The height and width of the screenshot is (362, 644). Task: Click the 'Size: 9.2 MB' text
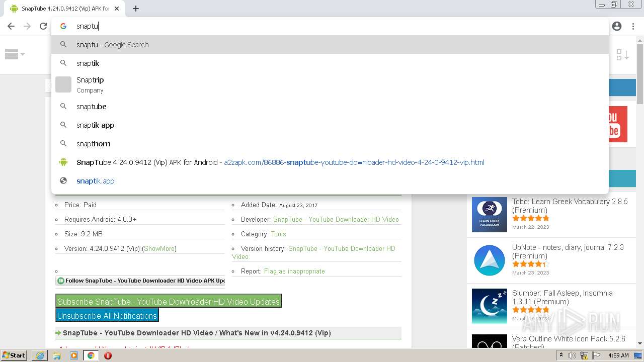tap(84, 234)
